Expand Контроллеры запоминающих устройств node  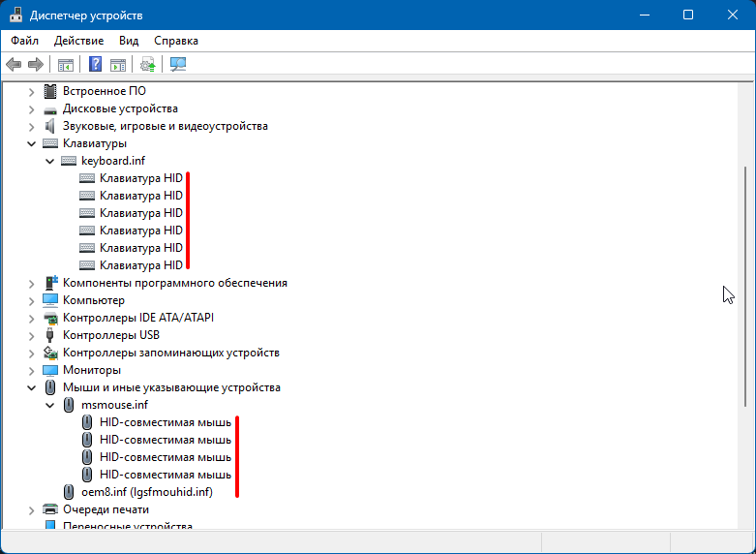click(x=31, y=353)
